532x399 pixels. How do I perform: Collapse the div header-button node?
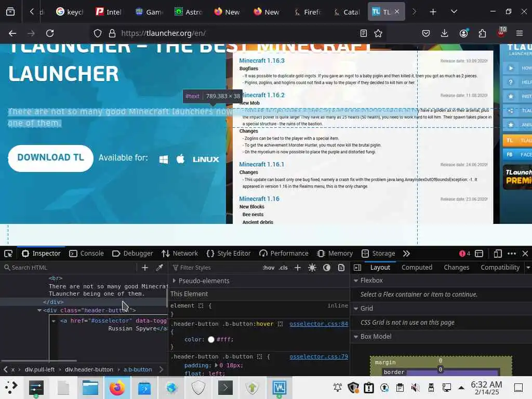tap(39, 310)
